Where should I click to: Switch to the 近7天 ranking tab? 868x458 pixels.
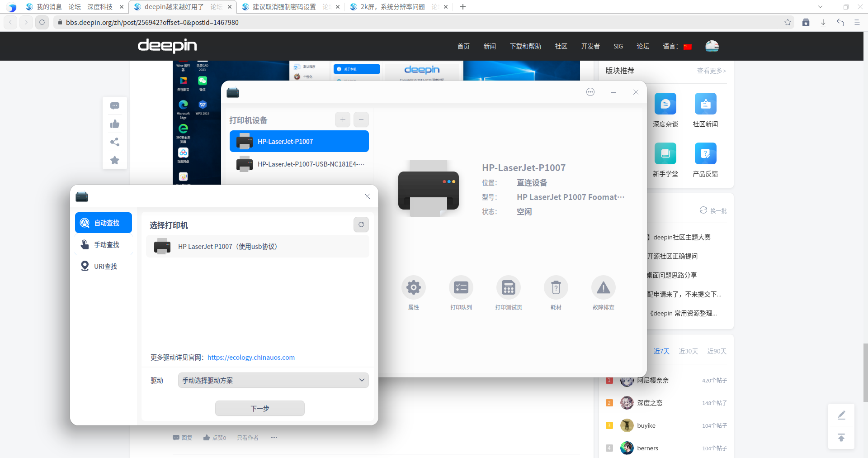tap(661, 351)
